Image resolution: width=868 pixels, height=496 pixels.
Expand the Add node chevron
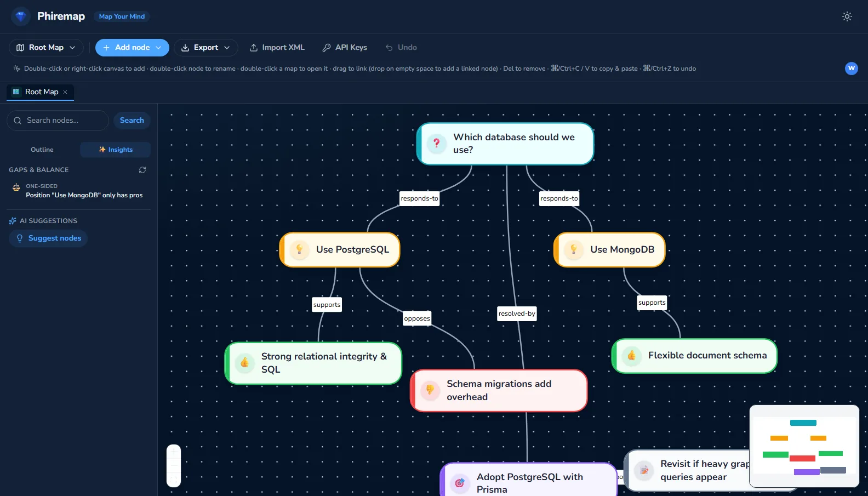click(x=159, y=48)
